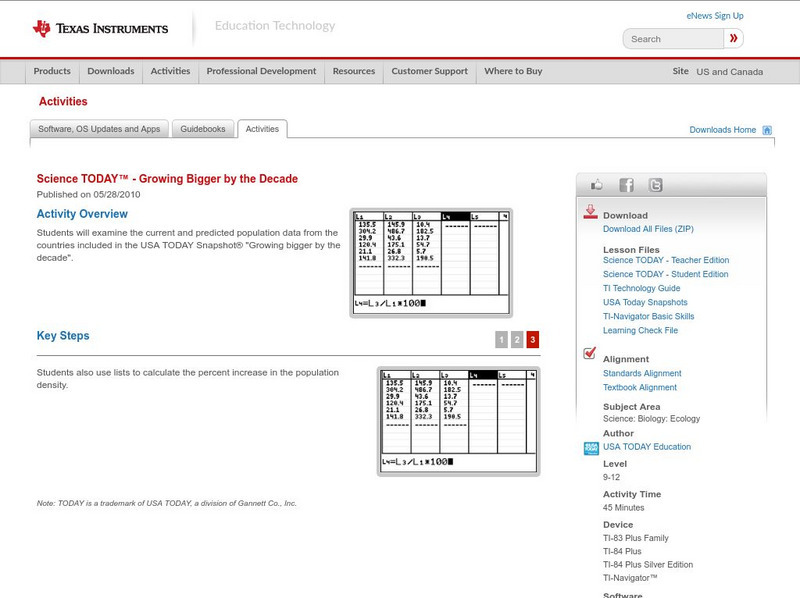Click 'Science: Biology: Ecology' subject text
The height and width of the screenshot is (598, 800).
pos(652,419)
